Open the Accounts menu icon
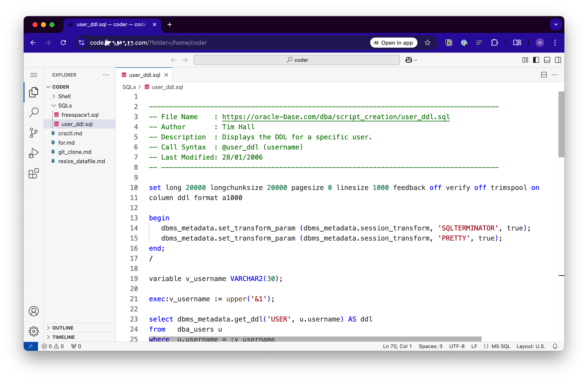Screen dimensions: 588x382 [x=34, y=311]
